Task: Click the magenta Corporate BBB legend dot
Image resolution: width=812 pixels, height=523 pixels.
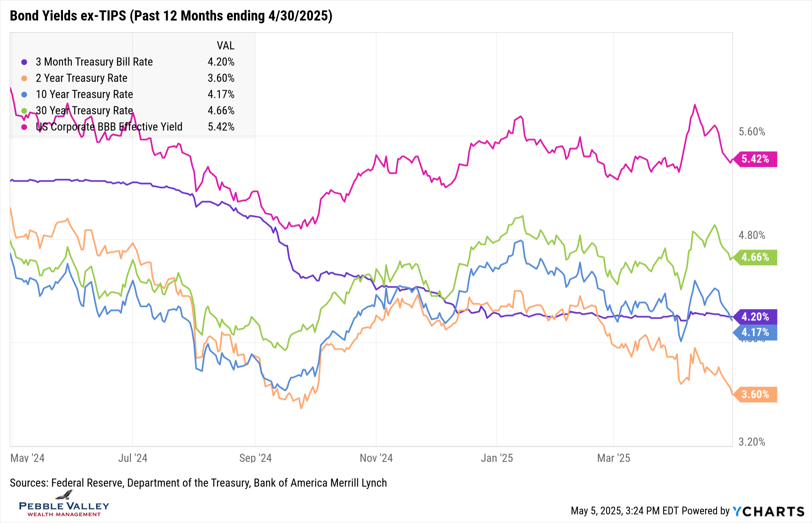Action: tap(24, 127)
